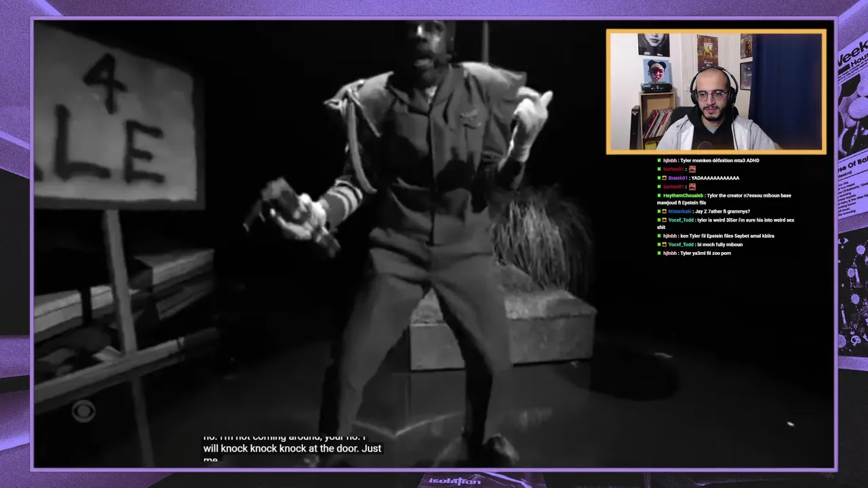Click the crown badge beside Misterkaki
868x488 pixels.
pyautogui.click(x=665, y=211)
